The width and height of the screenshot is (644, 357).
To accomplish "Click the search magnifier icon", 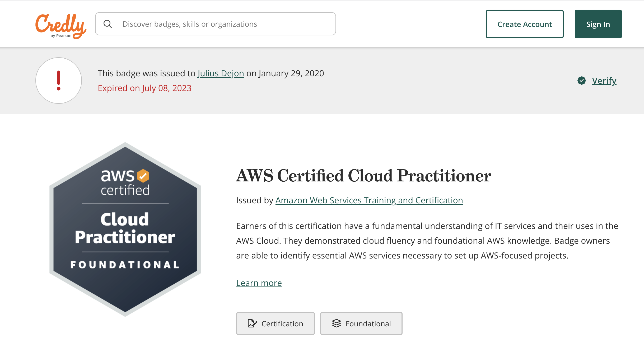I will point(108,24).
